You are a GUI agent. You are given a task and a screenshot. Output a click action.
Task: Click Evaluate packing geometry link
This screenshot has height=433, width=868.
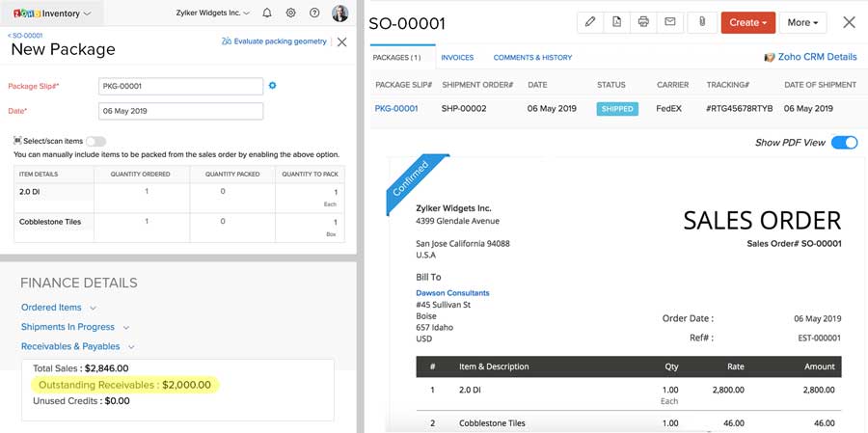274,41
